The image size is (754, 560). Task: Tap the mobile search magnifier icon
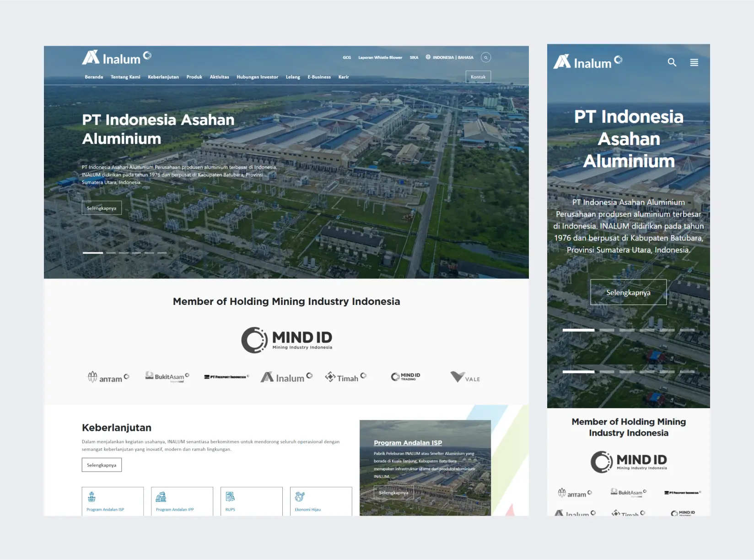[x=671, y=62]
